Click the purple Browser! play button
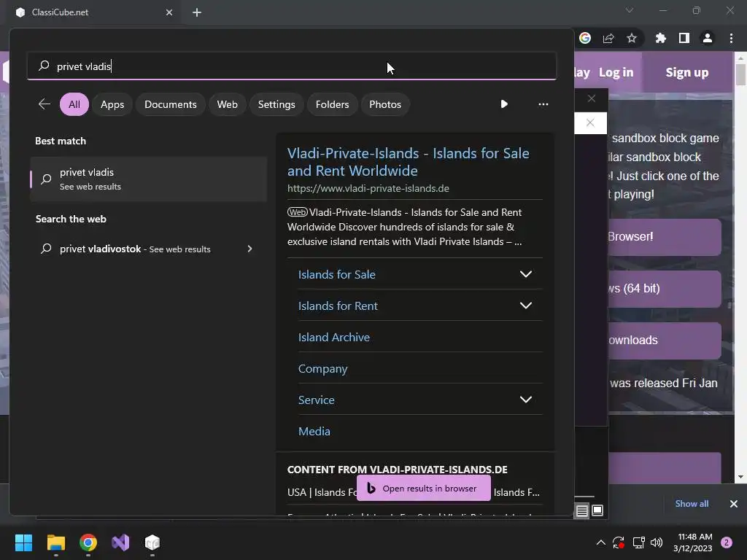This screenshot has width=747, height=560. 664,237
